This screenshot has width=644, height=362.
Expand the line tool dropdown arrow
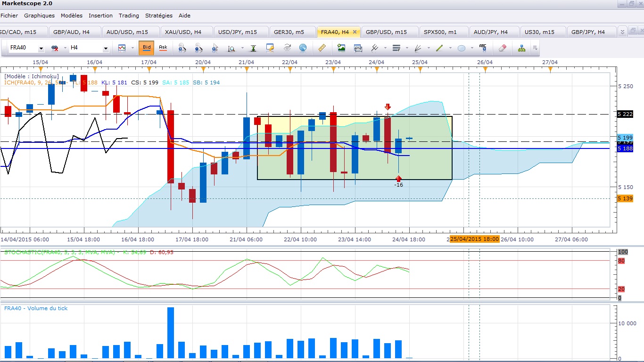point(450,48)
